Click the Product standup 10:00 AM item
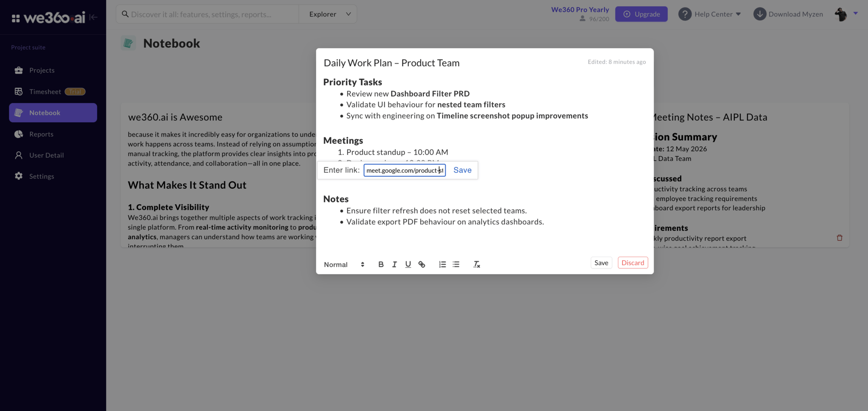This screenshot has width=868, height=411. click(397, 152)
